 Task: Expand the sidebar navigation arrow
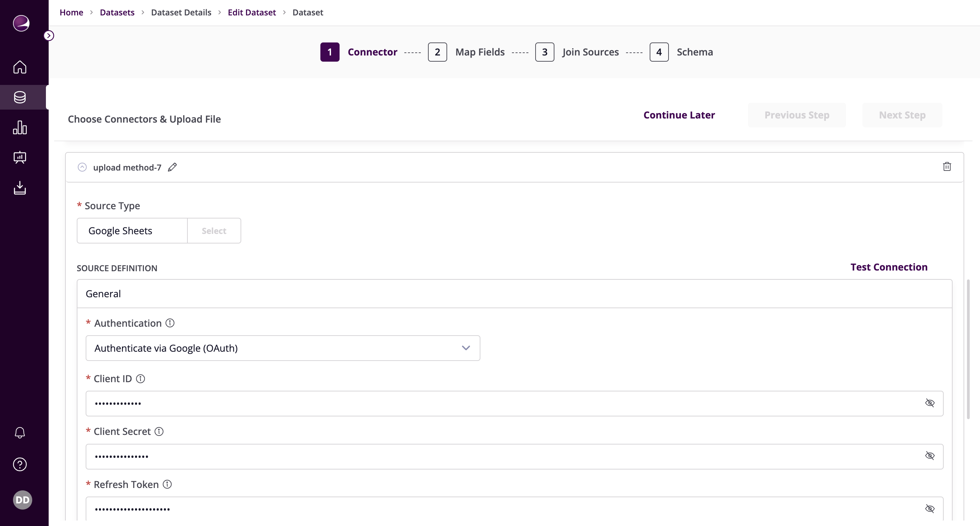[49, 36]
